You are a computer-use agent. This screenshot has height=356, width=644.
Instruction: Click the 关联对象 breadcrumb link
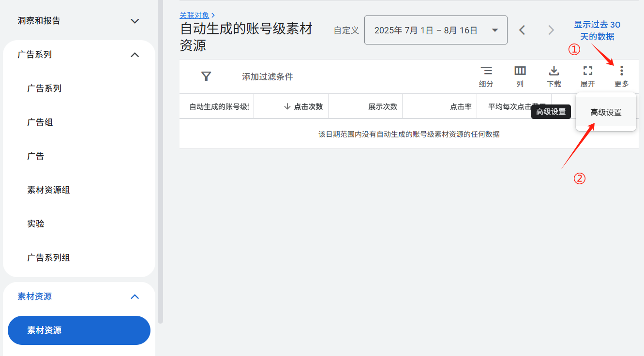195,15
